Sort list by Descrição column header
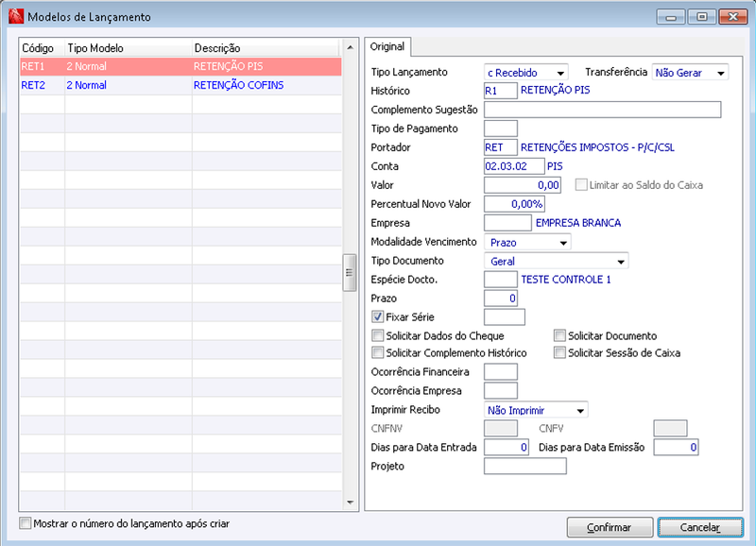Image resolution: width=756 pixels, height=546 pixels. coord(266,48)
